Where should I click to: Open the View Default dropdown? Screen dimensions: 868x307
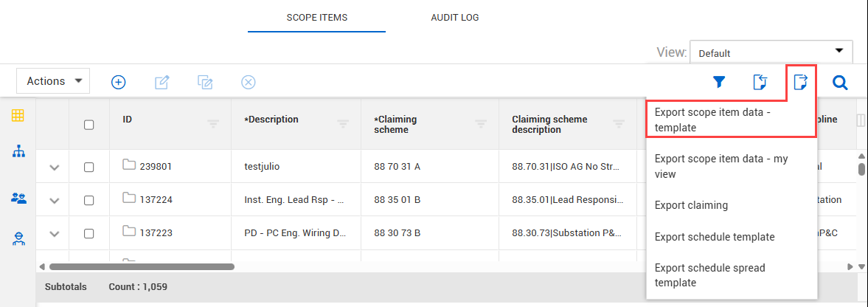coord(771,53)
